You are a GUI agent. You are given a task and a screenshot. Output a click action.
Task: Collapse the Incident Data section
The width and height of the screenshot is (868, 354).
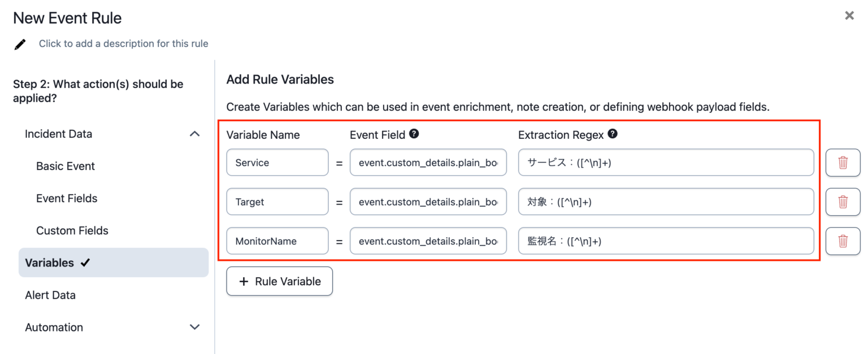click(x=194, y=134)
